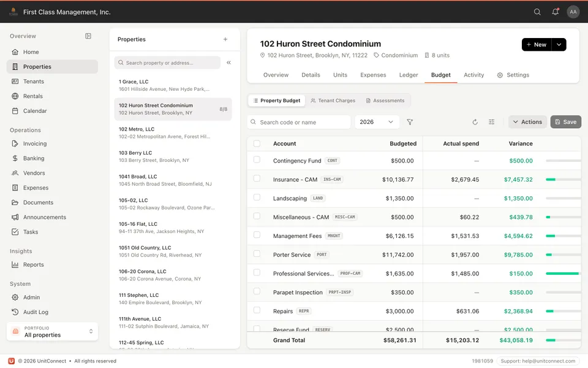Check the Insurance - CAM row

point(257,178)
